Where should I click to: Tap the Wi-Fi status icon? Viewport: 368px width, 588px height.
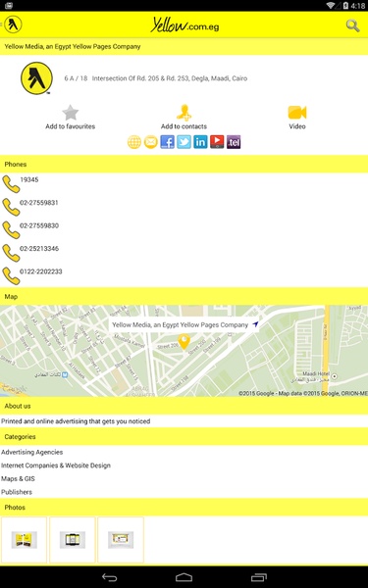pos(331,5)
